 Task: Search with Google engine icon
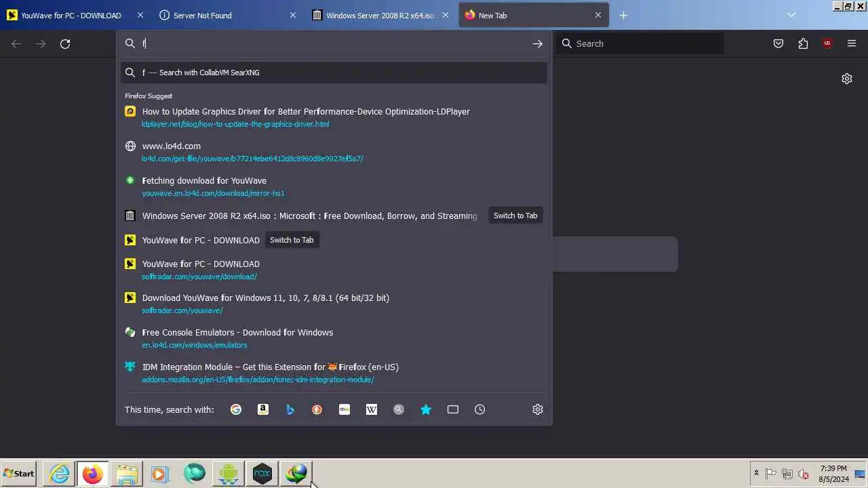(236, 409)
